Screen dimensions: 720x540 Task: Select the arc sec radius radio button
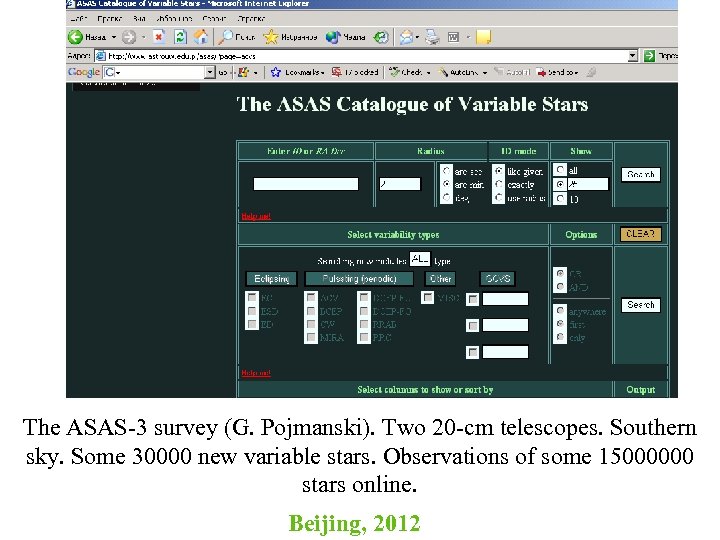click(446, 171)
